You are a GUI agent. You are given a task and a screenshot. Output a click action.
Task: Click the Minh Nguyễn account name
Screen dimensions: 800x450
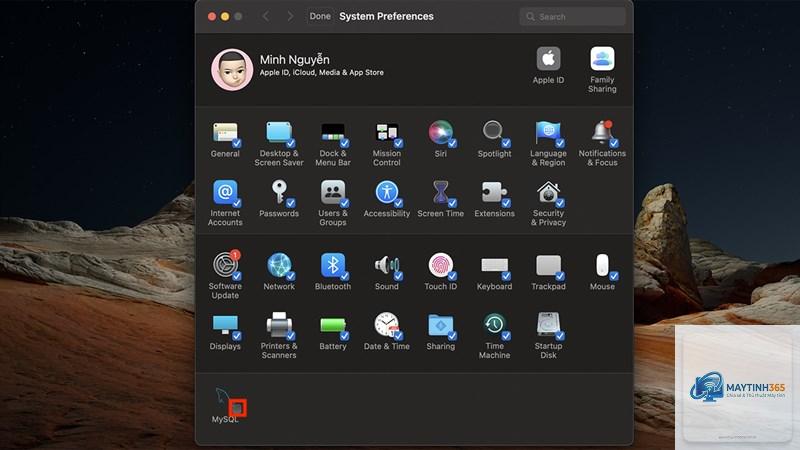[x=294, y=60]
